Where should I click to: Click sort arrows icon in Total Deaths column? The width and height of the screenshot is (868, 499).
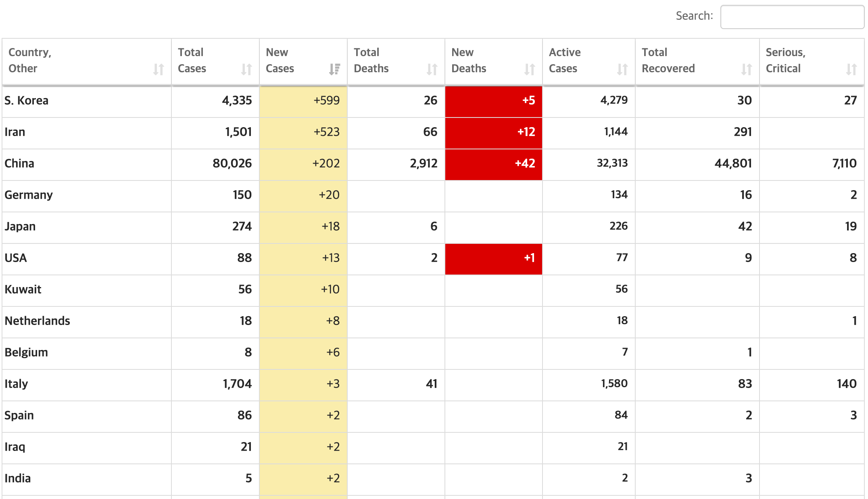[432, 69]
